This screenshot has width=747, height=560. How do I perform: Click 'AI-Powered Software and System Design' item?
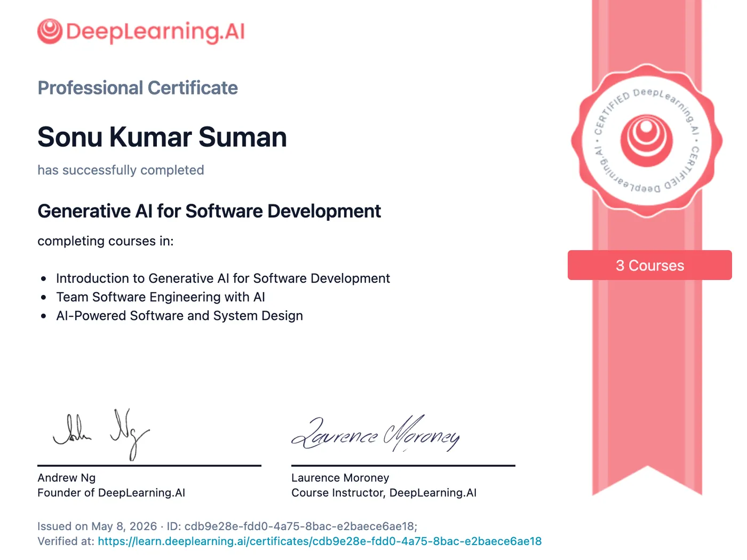pos(179,316)
